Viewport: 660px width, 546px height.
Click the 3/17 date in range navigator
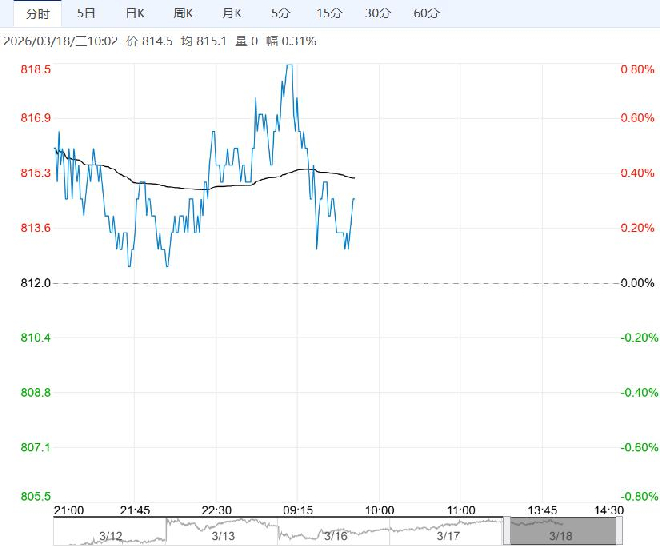pos(448,534)
